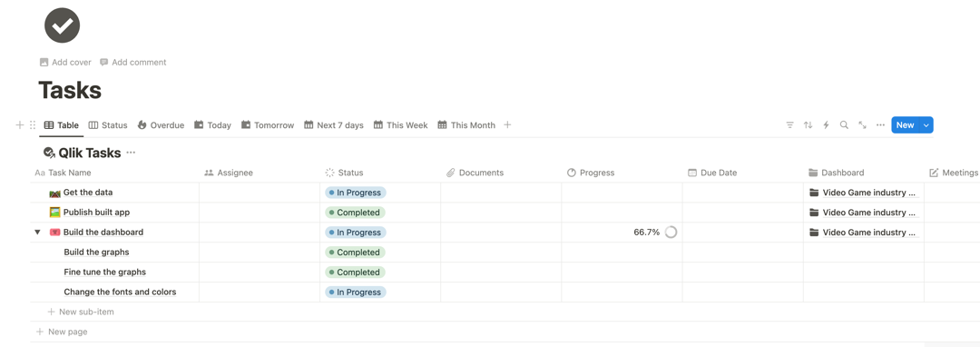The height and width of the screenshot is (347, 980).
Task: Click the expand full page arrows icon
Action: (x=863, y=125)
